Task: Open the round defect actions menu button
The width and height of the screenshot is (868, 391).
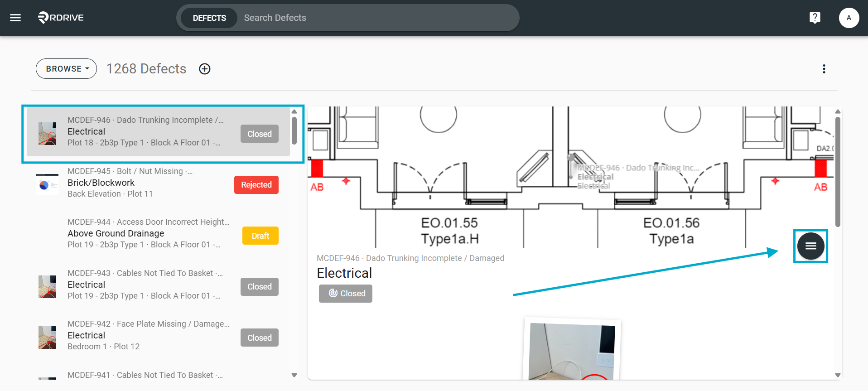Action: point(810,246)
